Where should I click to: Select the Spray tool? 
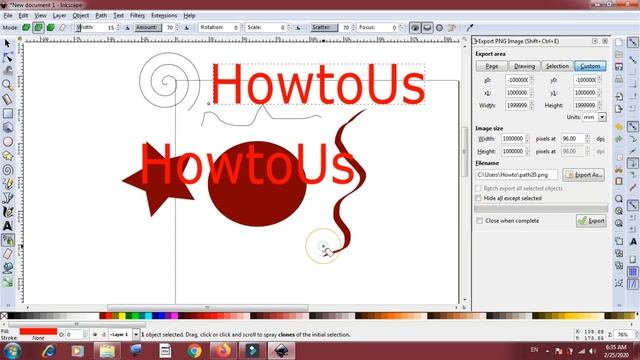7,240
